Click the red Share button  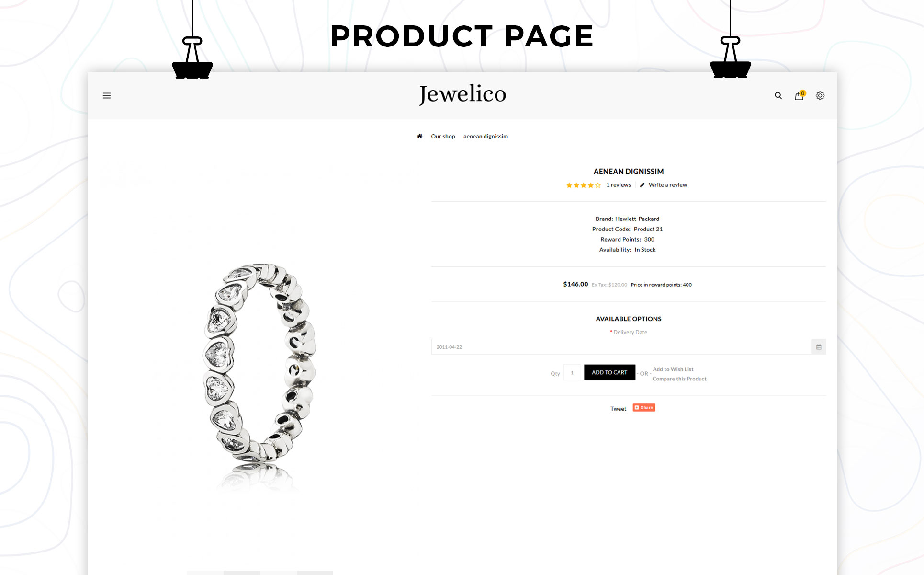pos(644,408)
